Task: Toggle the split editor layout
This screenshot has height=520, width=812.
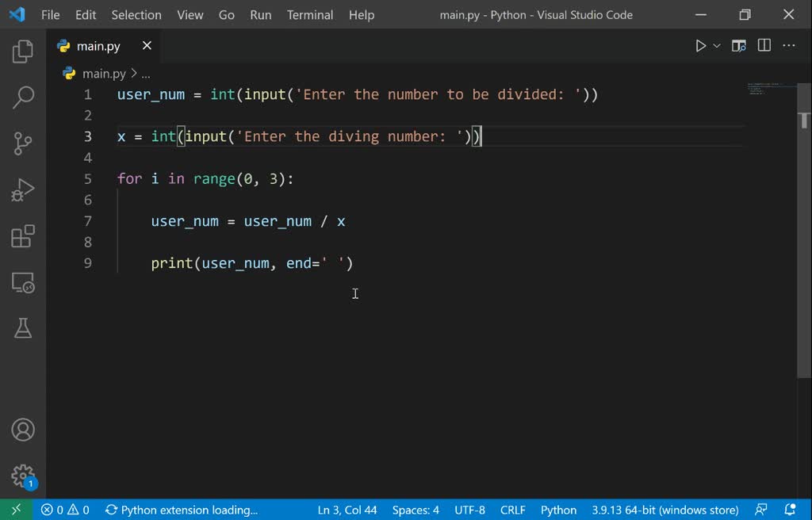Action: 764,45
